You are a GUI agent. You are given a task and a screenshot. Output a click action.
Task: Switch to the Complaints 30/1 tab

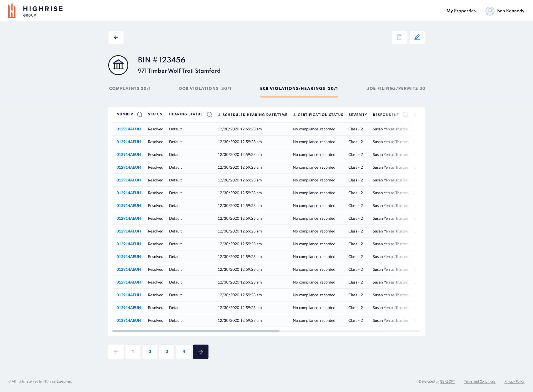[x=130, y=88]
